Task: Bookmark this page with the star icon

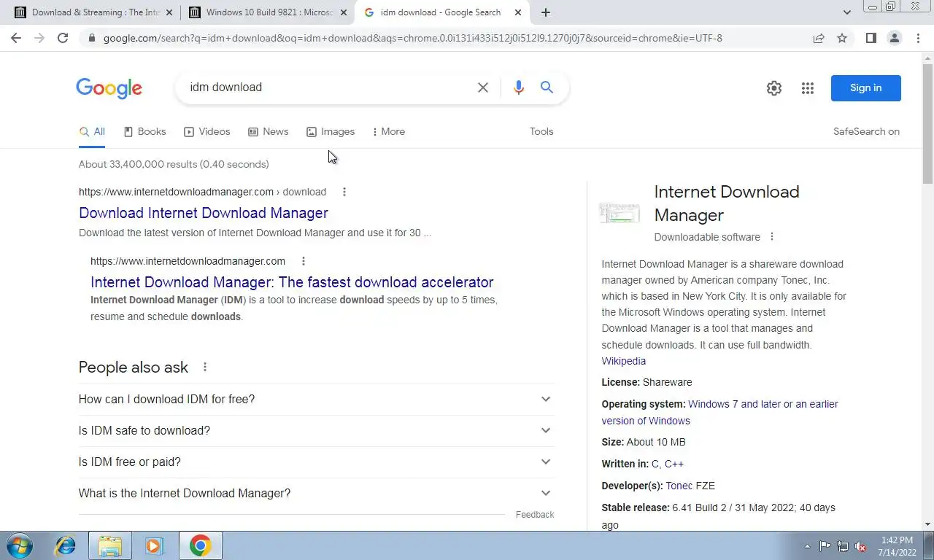Action: click(x=842, y=38)
